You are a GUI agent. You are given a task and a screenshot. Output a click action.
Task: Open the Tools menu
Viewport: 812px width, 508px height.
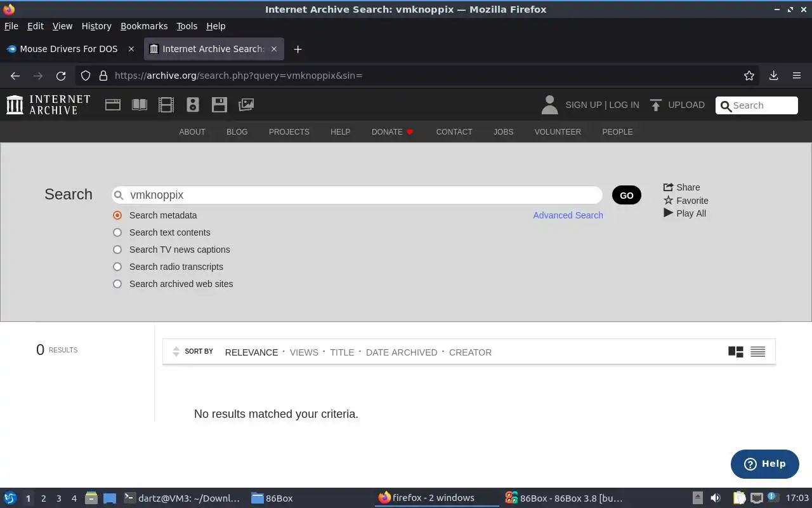pyautogui.click(x=187, y=26)
